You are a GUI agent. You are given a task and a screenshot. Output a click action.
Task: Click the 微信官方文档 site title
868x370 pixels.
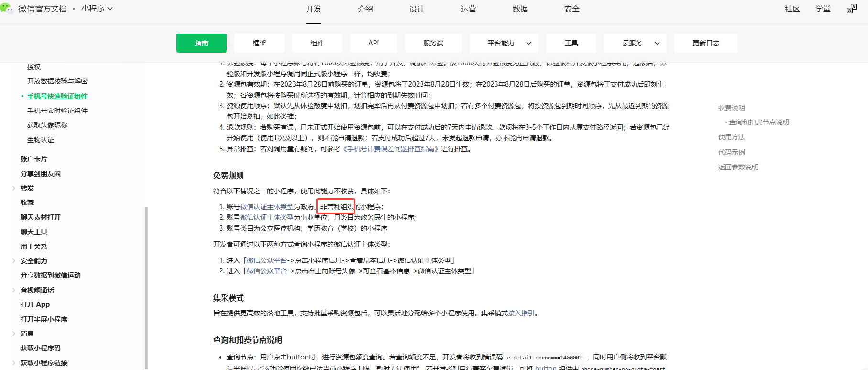[x=43, y=9]
